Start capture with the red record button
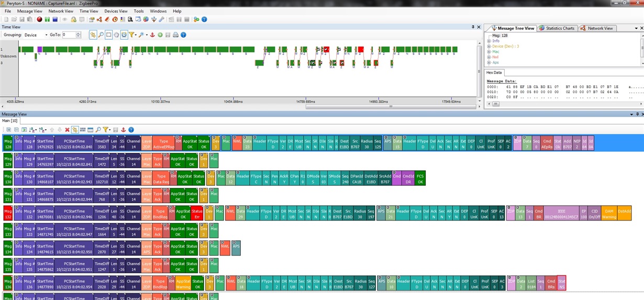 (39, 19)
